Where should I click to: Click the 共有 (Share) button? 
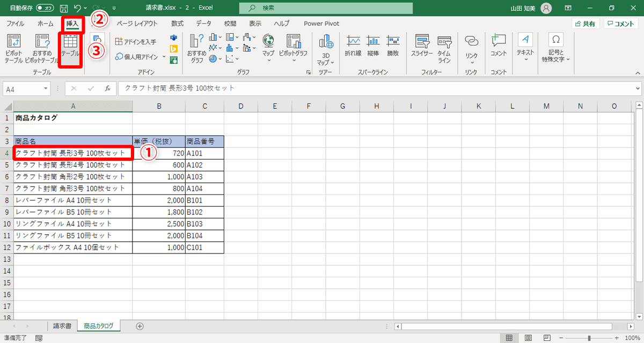tap(586, 24)
